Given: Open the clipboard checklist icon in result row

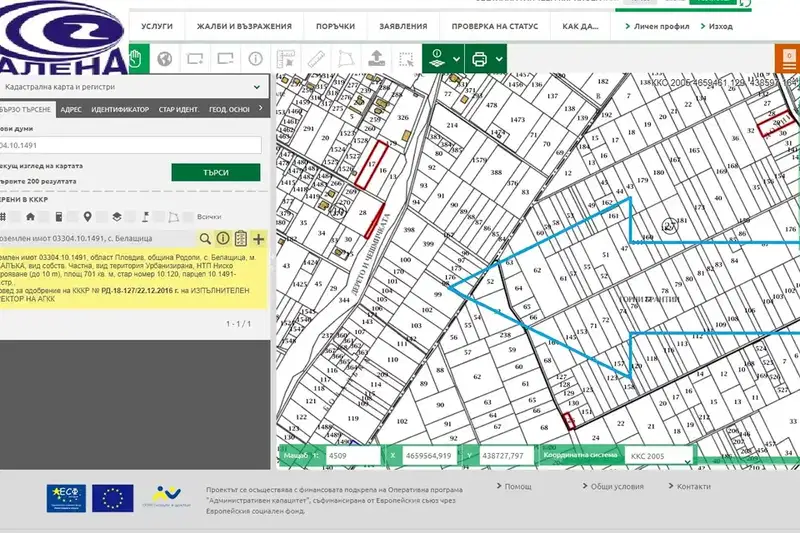Looking at the screenshot, I should [x=241, y=238].
